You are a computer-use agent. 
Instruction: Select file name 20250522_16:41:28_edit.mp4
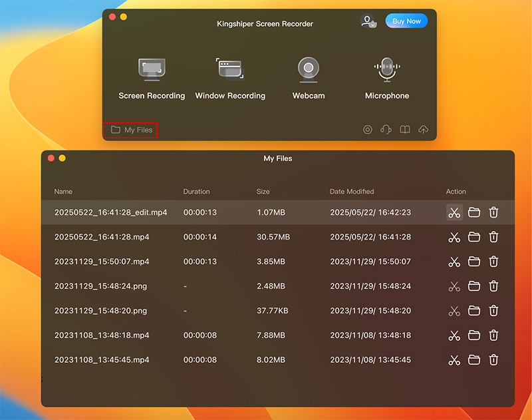pos(110,212)
